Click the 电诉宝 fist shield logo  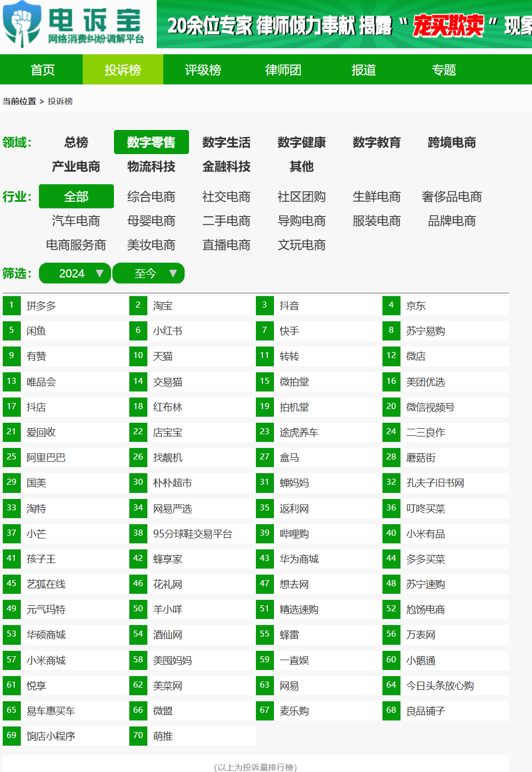[x=22, y=24]
